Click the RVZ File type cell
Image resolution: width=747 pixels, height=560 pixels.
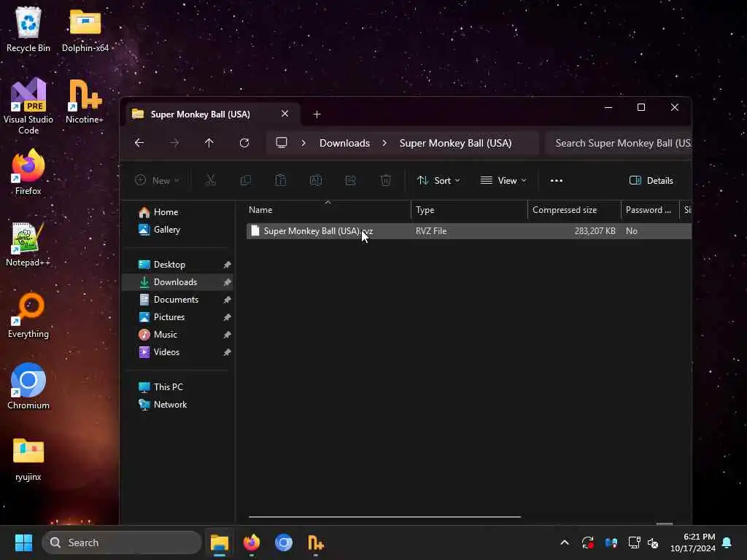click(x=431, y=231)
